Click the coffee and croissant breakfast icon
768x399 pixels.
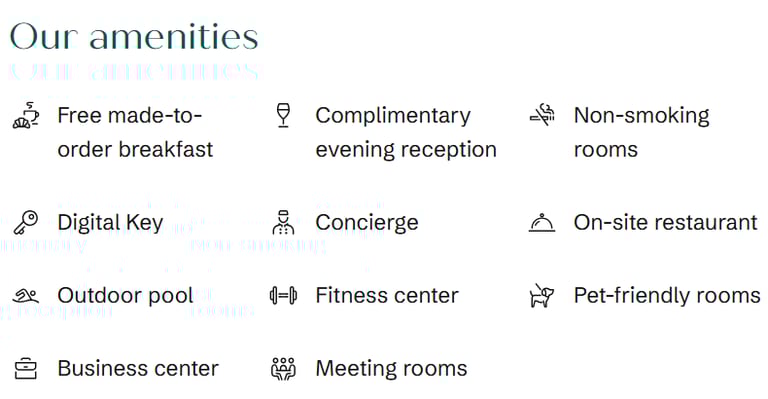(x=25, y=116)
